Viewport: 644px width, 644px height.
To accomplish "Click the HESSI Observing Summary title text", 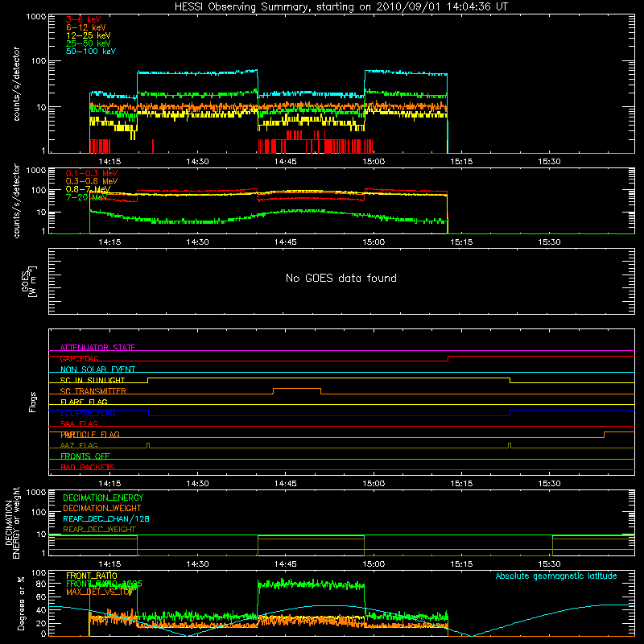I will pos(341,7).
